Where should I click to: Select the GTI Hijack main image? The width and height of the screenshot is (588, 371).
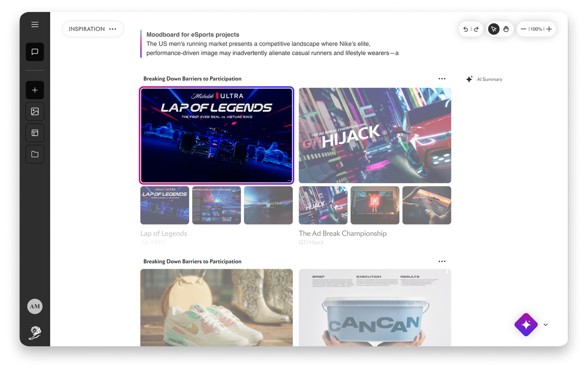point(375,135)
